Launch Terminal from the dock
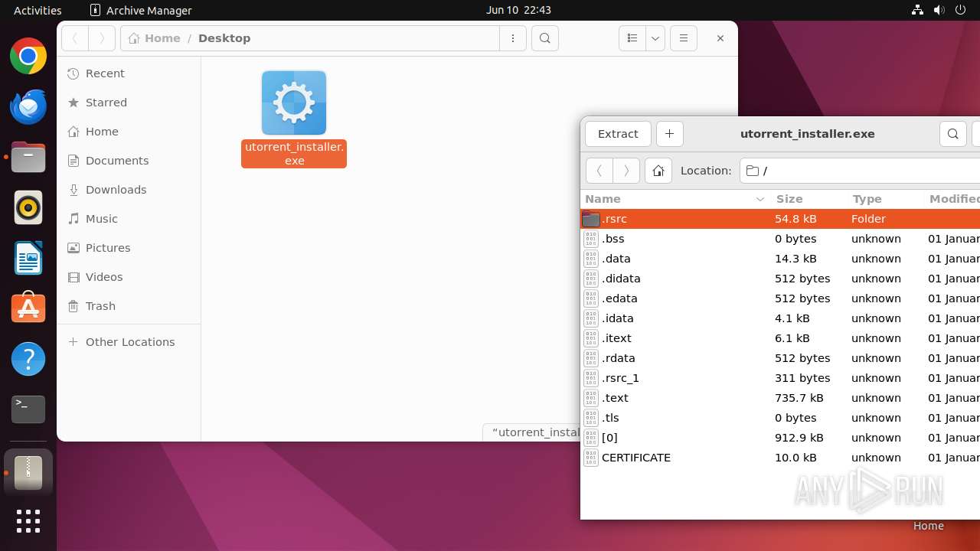Image resolution: width=980 pixels, height=551 pixels. (28, 409)
